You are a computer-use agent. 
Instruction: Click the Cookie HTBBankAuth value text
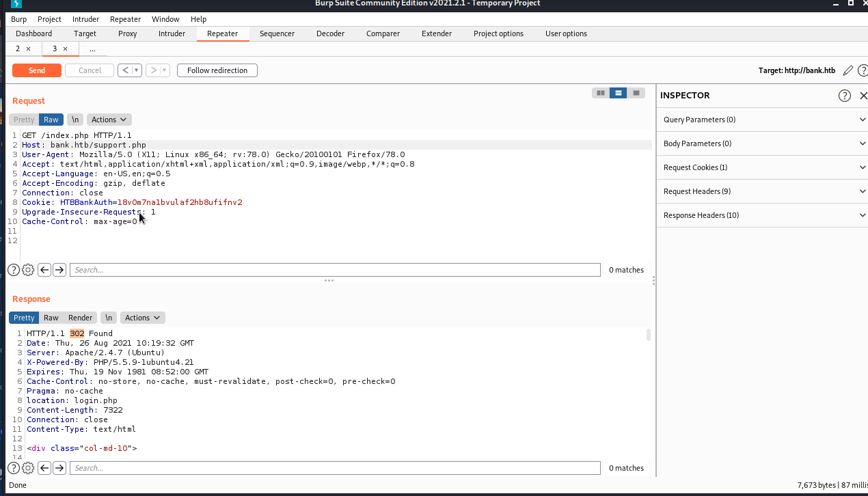pos(180,202)
